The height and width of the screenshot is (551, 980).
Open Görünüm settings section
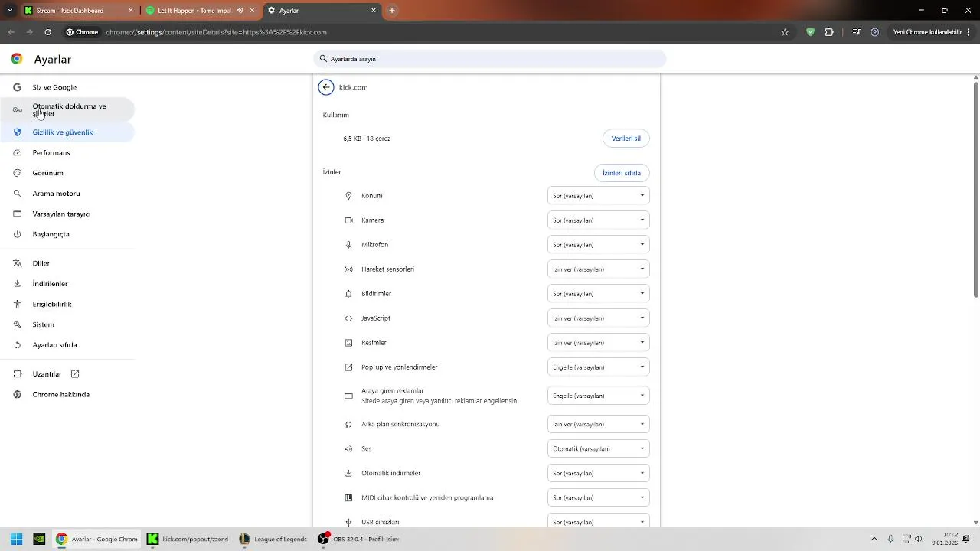click(67, 173)
